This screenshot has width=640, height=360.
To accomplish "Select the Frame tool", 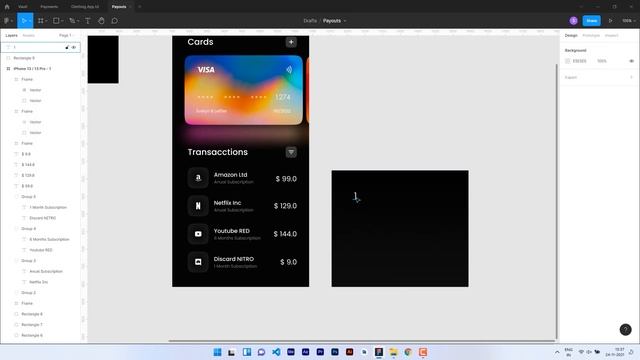I will point(40,21).
